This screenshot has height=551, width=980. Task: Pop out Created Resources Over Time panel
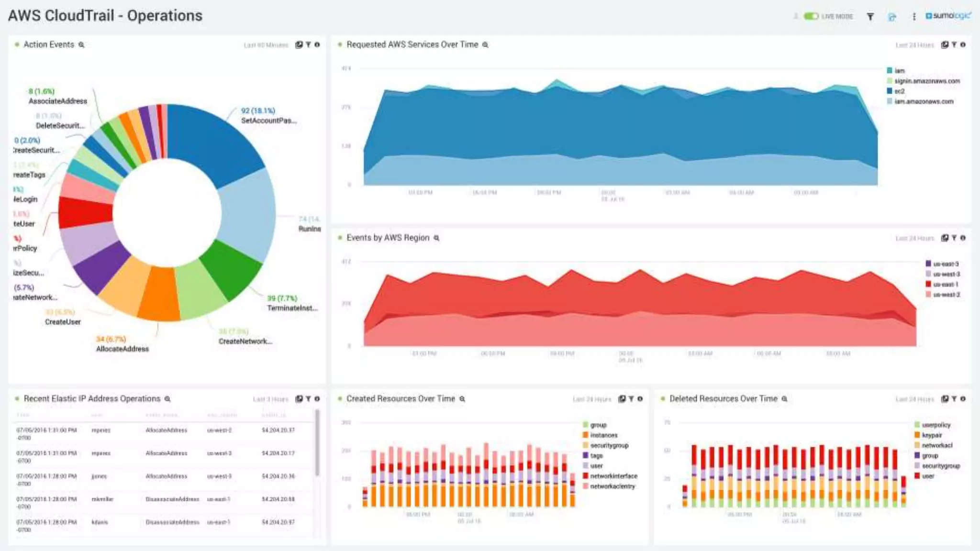[622, 399]
